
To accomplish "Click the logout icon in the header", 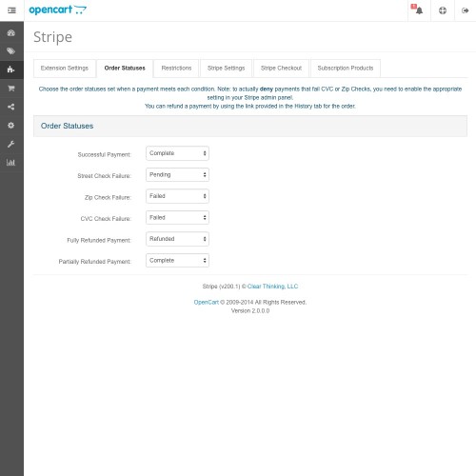I will [466, 10].
